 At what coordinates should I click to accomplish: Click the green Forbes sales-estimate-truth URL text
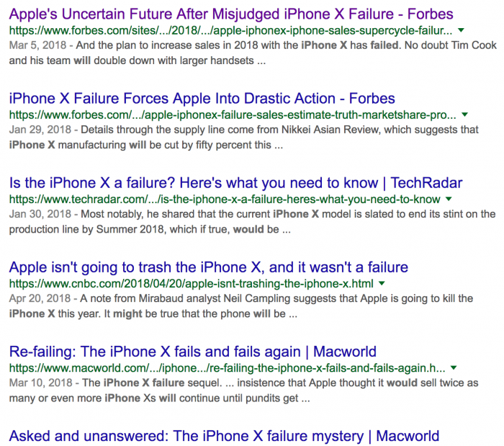pyautogui.click(x=232, y=115)
